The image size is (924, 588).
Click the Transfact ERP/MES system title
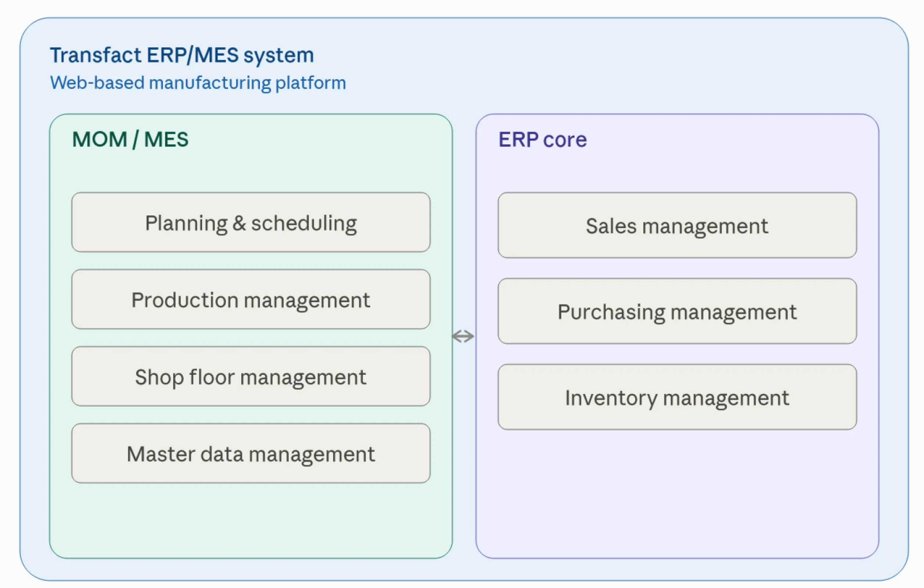click(x=182, y=55)
